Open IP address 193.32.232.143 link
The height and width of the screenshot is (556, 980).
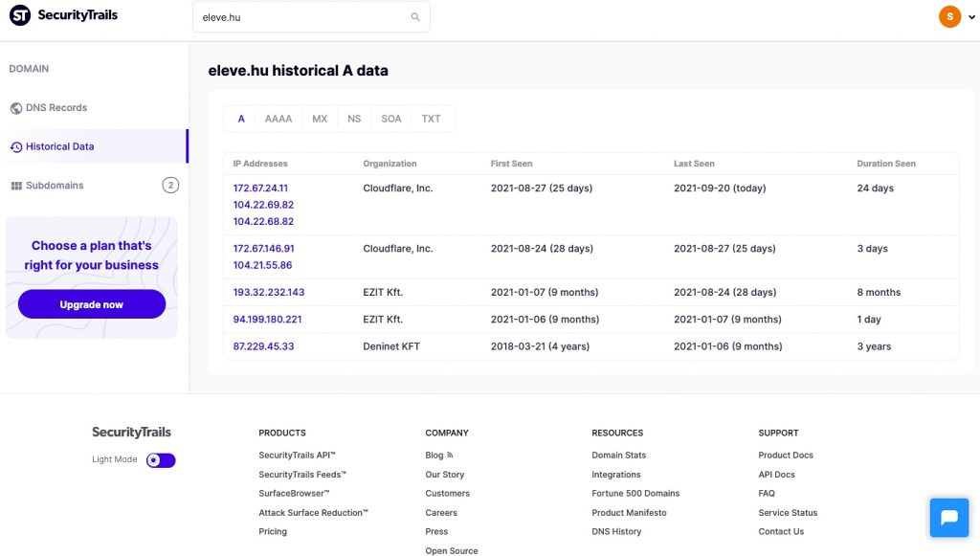tap(269, 292)
